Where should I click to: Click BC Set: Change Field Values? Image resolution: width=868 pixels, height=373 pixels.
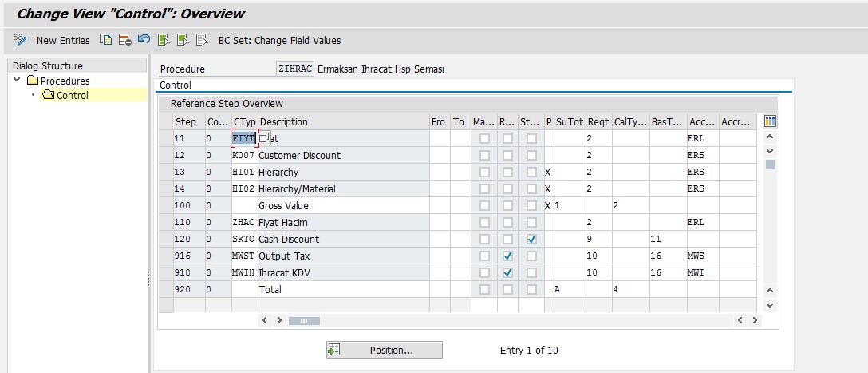[x=279, y=40]
